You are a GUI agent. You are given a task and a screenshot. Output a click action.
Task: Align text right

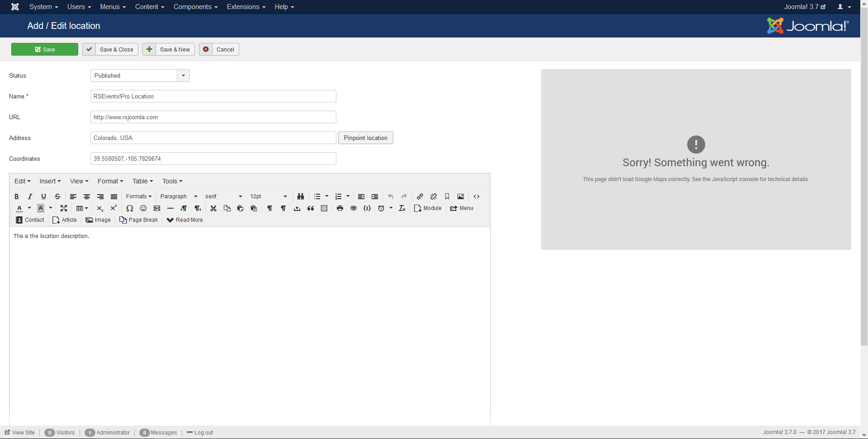pos(100,196)
